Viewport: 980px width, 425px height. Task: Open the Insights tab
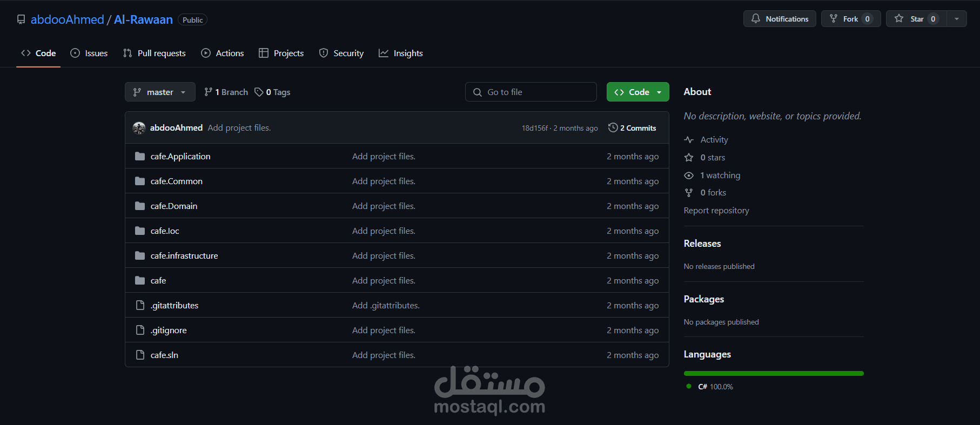(x=401, y=53)
